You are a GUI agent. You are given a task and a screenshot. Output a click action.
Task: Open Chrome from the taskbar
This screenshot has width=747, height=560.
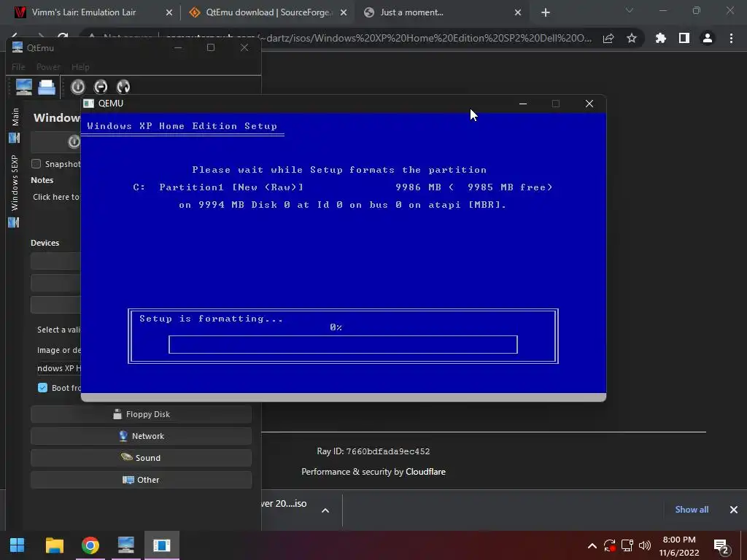pyautogui.click(x=90, y=545)
